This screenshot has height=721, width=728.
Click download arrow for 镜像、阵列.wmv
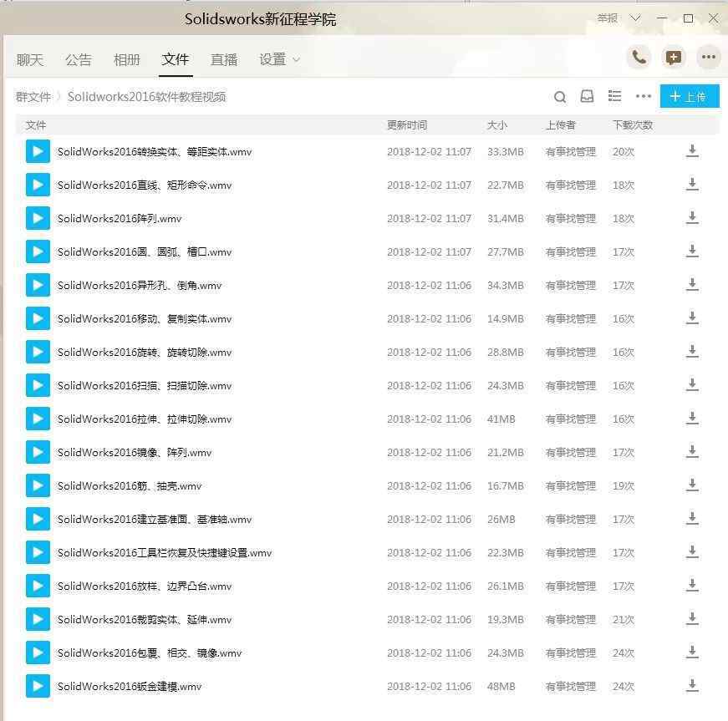pyautogui.click(x=692, y=451)
